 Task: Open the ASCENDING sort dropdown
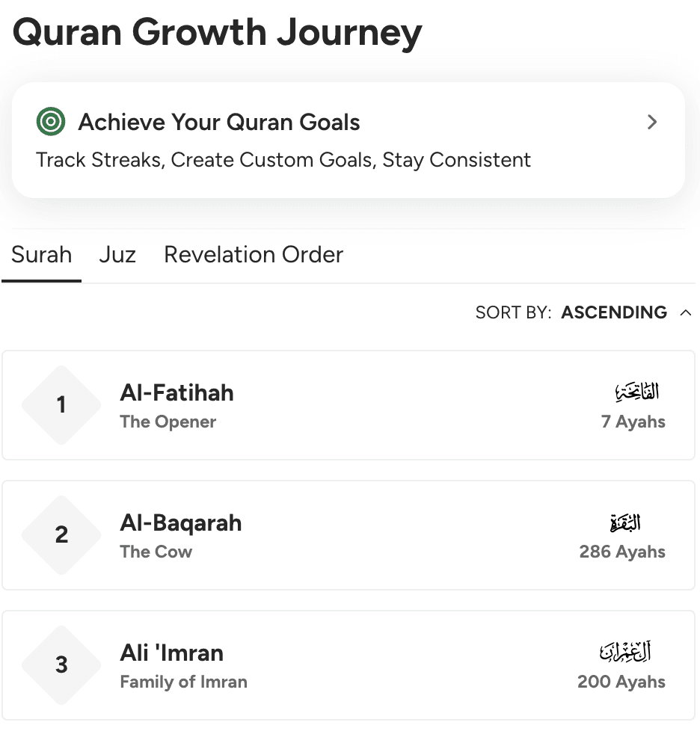click(614, 312)
